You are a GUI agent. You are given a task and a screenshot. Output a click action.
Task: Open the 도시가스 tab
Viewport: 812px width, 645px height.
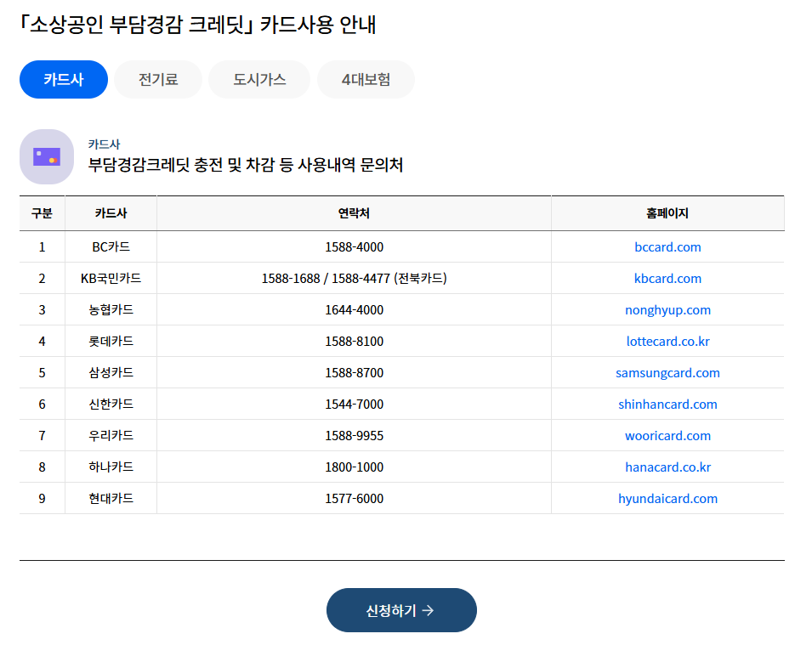pos(259,79)
